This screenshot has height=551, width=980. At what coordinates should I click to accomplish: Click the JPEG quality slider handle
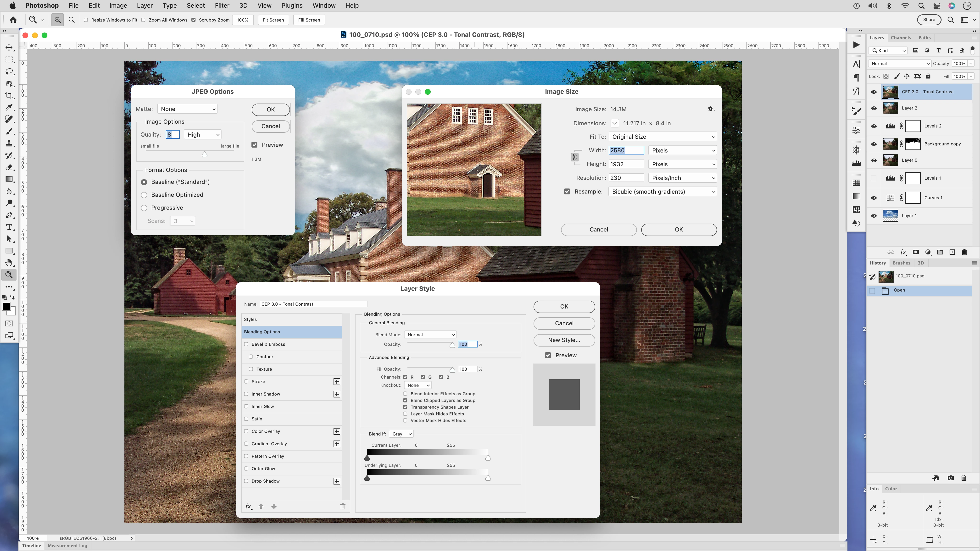click(x=205, y=154)
